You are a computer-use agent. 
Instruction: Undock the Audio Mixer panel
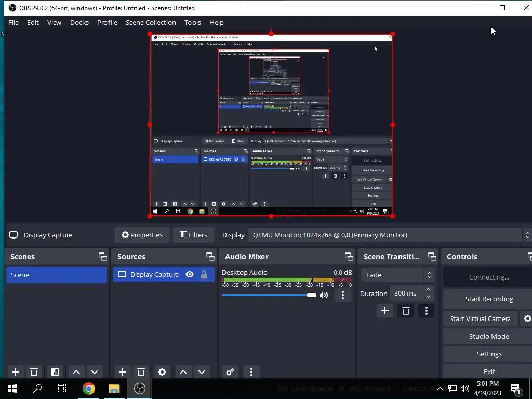tap(349, 257)
